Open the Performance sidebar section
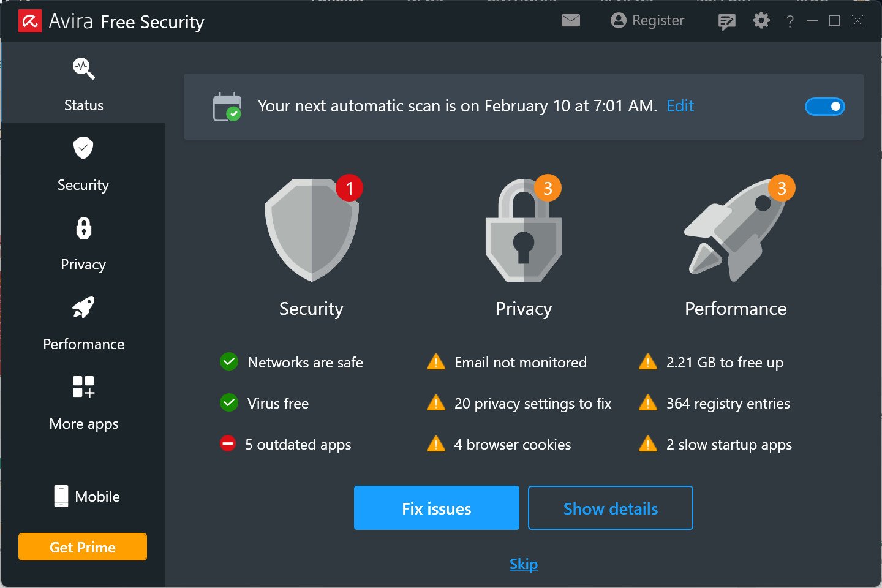Image resolution: width=882 pixels, height=588 pixels. pyautogui.click(x=84, y=323)
